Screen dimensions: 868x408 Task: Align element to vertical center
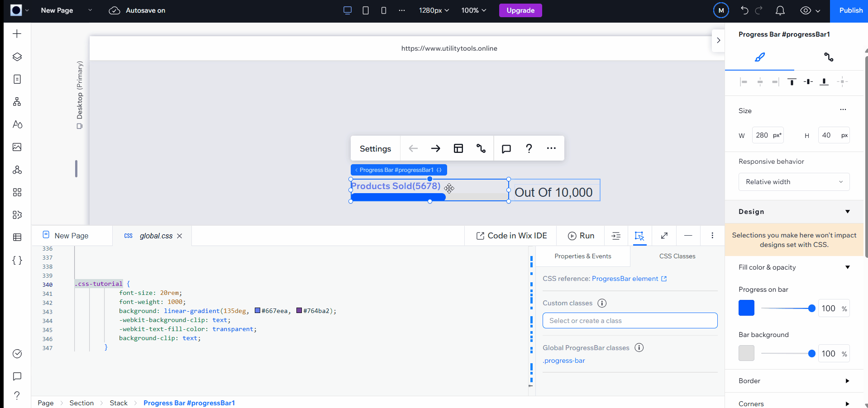tap(808, 82)
